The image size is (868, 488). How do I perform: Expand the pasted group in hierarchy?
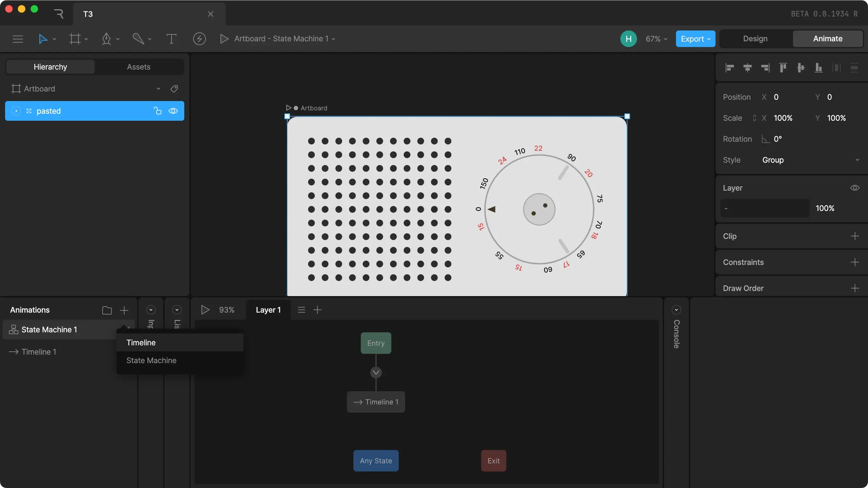click(16, 111)
